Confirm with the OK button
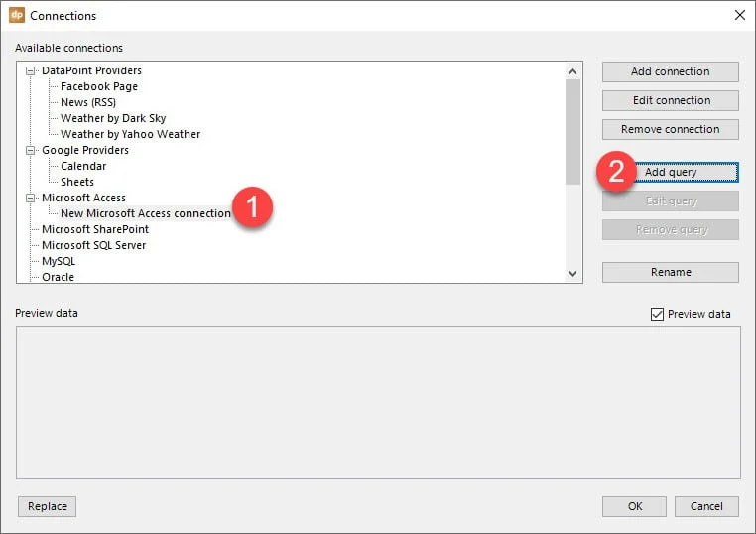This screenshot has height=534, width=756. point(635,506)
